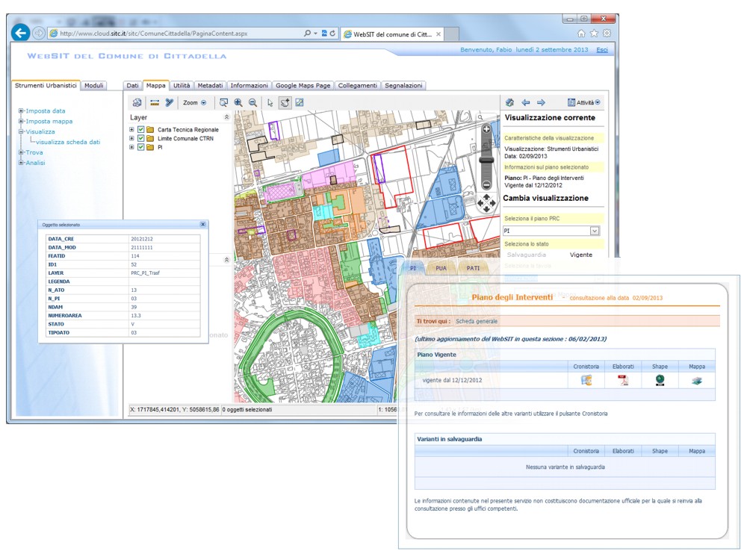Click the zoom in magnifier tool
Viewport: 747px width, 560px height.
[x=238, y=102]
